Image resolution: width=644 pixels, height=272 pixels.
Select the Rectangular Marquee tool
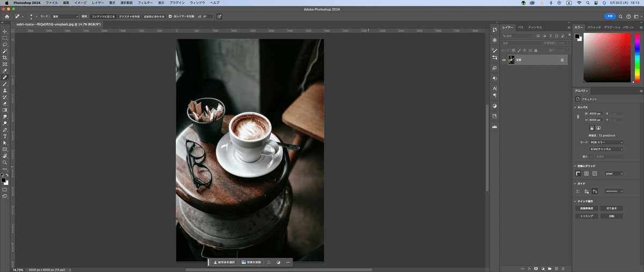point(5,38)
